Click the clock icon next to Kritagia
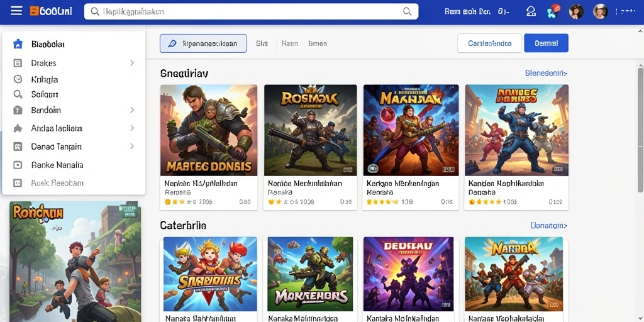Viewport: 644px width, 322px height. click(x=18, y=79)
